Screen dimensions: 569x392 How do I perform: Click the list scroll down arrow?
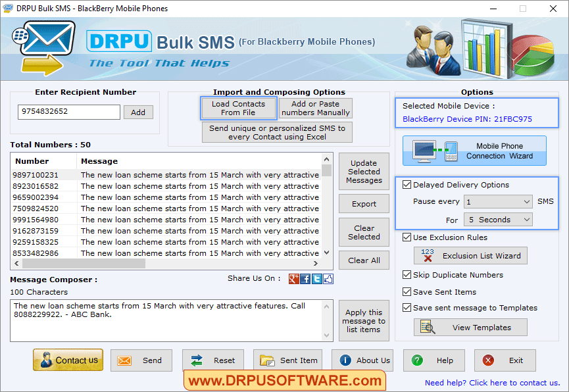point(326,253)
